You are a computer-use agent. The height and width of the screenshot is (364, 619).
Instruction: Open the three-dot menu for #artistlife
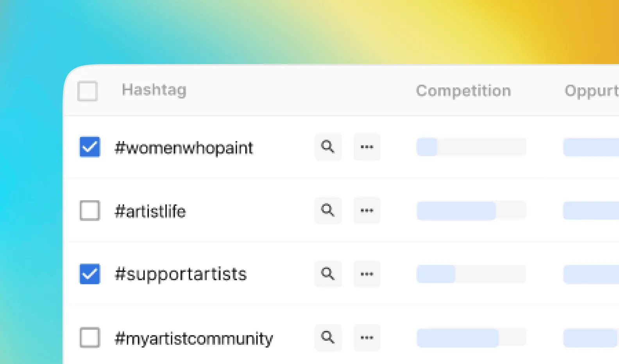pos(367,210)
